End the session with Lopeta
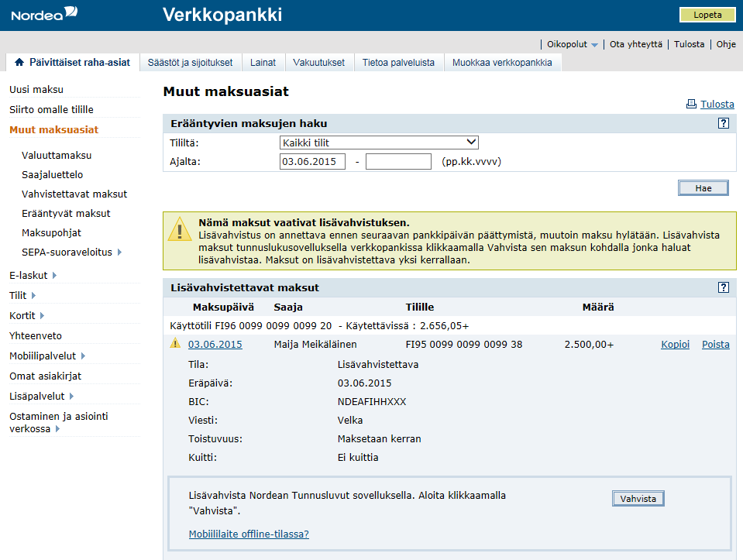The width and height of the screenshot is (743, 560). click(x=707, y=15)
